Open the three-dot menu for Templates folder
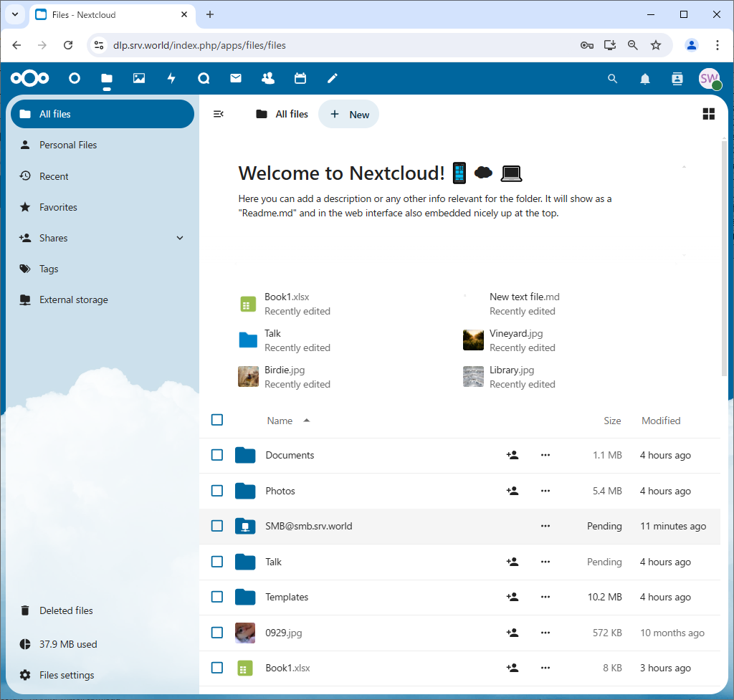Screen dimensions: 734x700 [545, 597]
